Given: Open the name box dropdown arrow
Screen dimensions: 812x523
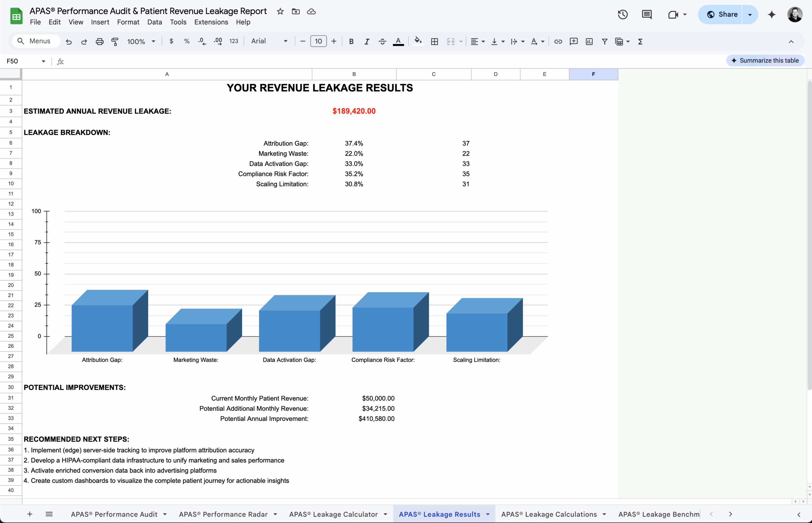Looking at the screenshot, I should [x=43, y=61].
